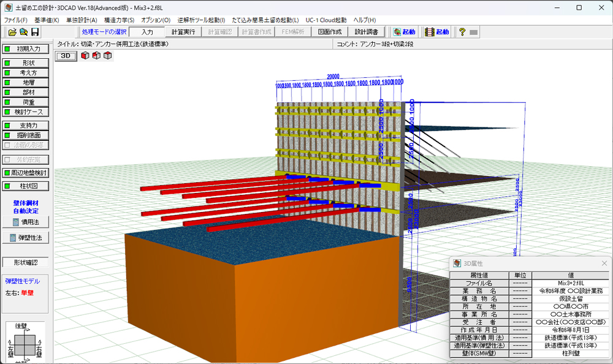Open the 構造力学(S) menu
This screenshot has height=364, width=613.
pos(119,20)
